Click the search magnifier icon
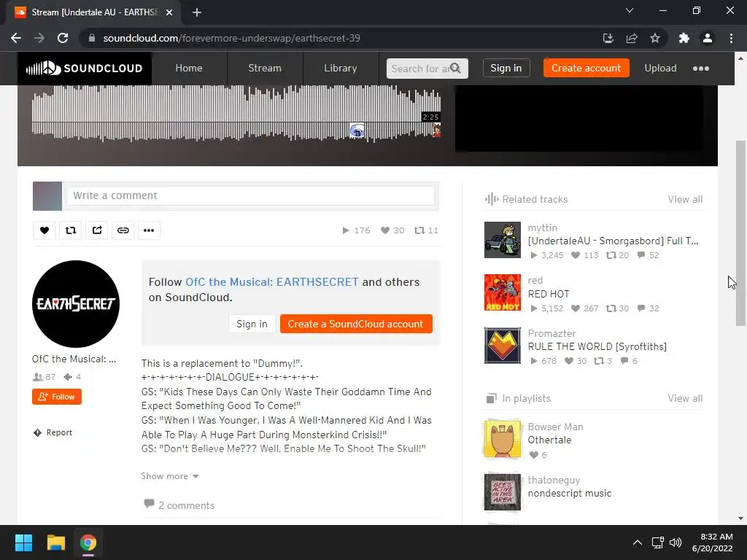 point(456,68)
